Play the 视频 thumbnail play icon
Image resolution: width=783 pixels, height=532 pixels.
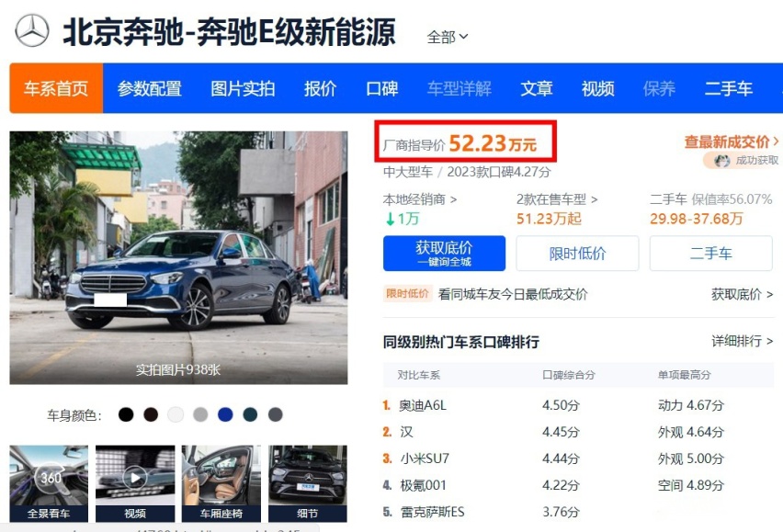coord(135,478)
